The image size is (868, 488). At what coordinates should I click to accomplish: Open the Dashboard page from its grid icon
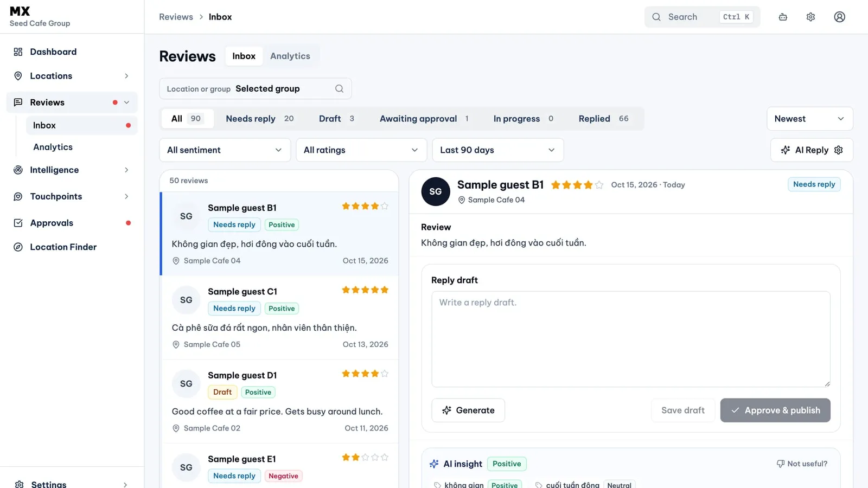click(x=18, y=52)
